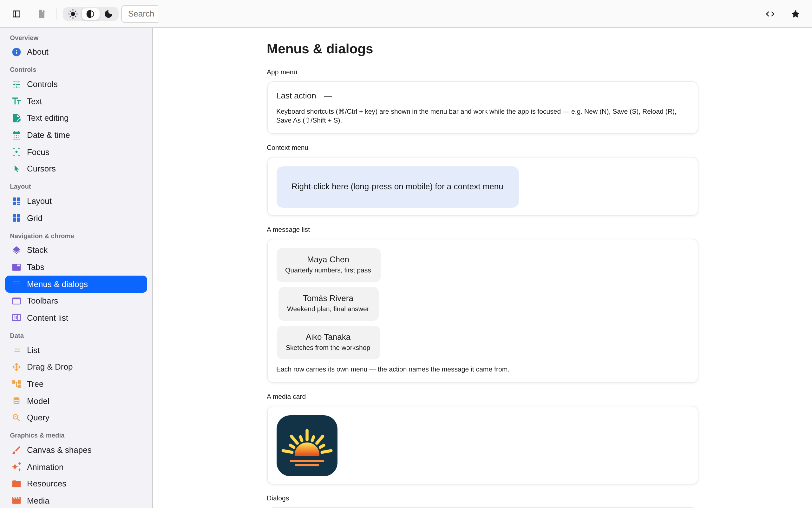The height and width of the screenshot is (508, 812).
Task: Open the About page label
Action: (x=37, y=52)
